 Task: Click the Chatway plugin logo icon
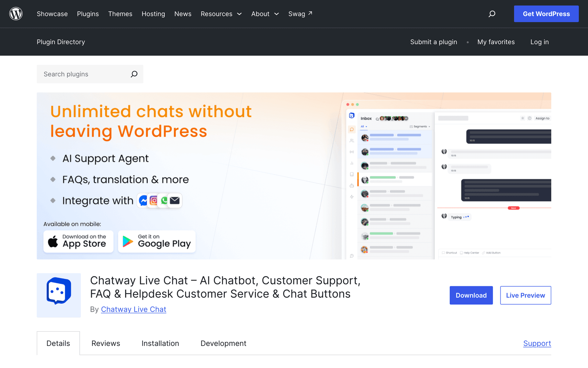tap(59, 295)
